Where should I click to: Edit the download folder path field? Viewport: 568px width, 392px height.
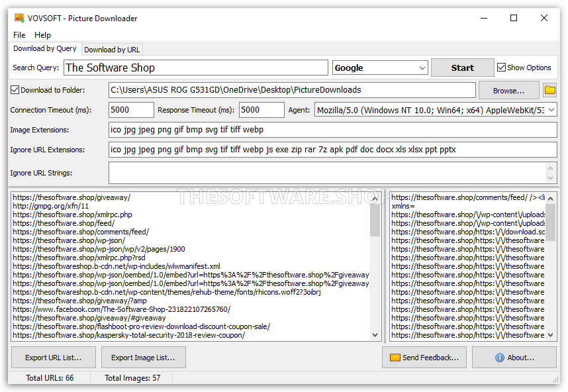[292, 90]
